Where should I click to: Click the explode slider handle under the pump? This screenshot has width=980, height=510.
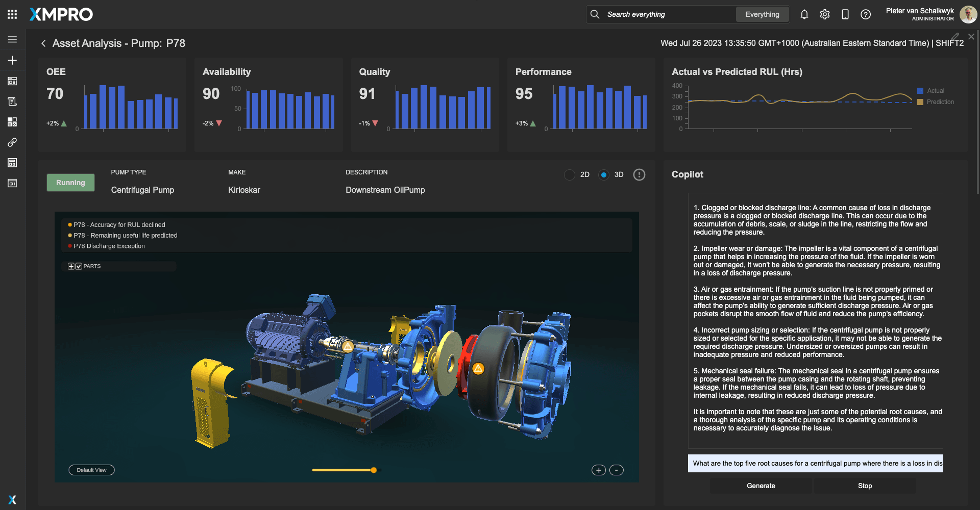click(374, 470)
